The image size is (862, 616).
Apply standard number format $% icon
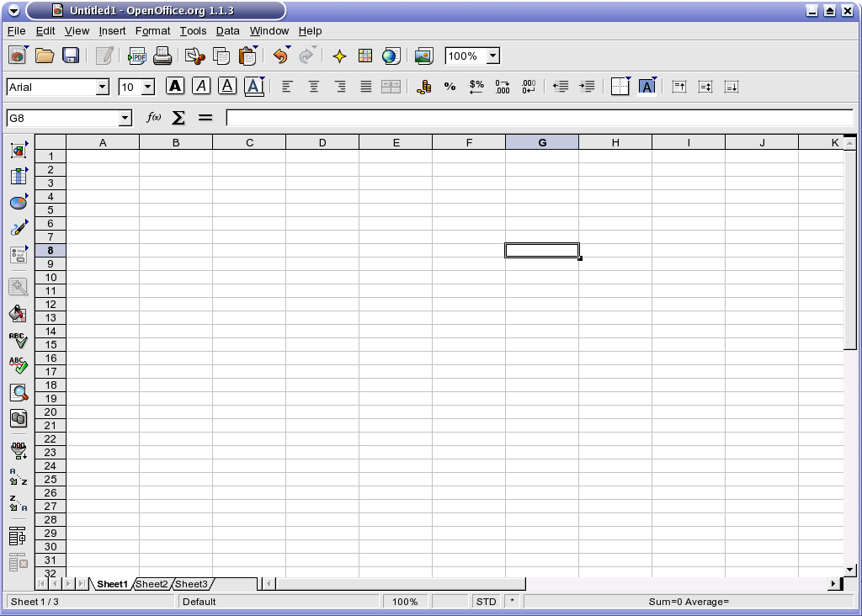coord(476,87)
